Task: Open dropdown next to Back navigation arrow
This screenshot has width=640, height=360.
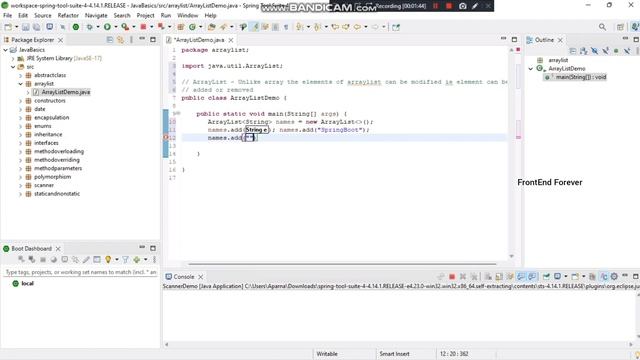Action: tap(366, 27)
